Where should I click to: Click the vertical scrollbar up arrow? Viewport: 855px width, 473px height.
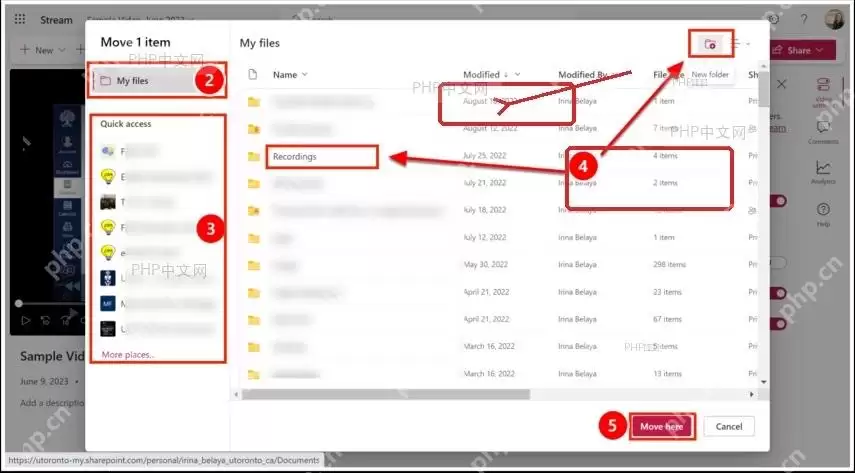pos(763,67)
